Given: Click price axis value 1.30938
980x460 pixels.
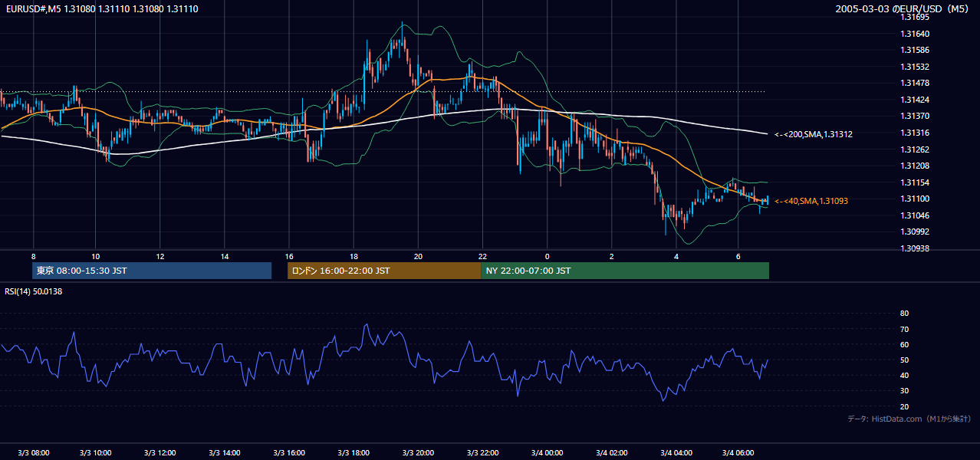Looking at the screenshot, I should tap(916, 248).
